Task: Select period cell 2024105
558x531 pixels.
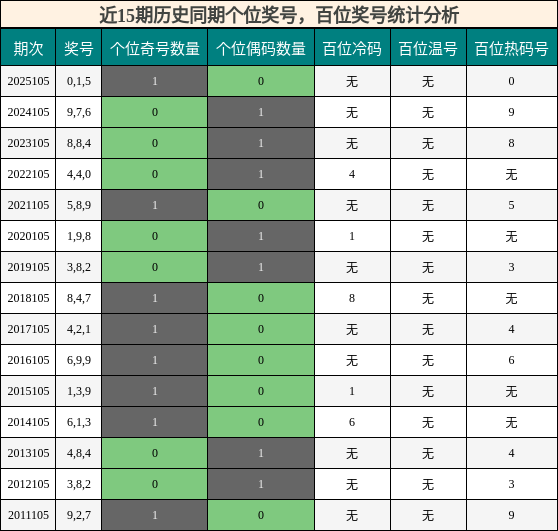Action: [28, 112]
